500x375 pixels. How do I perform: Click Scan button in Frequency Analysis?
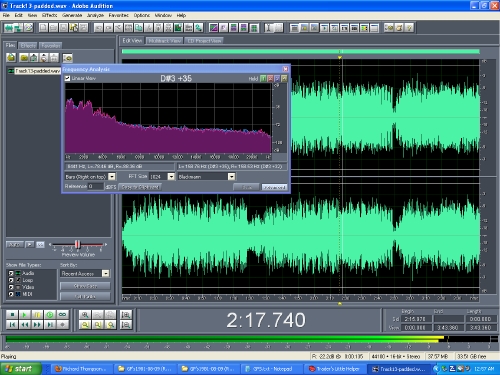pyautogui.click(x=246, y=187)
